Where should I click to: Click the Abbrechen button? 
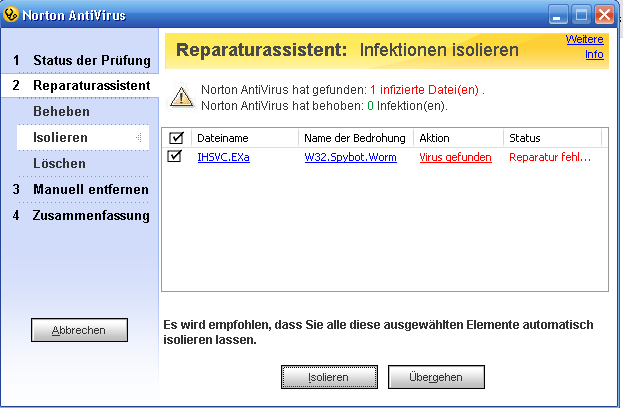click(79, 330)
